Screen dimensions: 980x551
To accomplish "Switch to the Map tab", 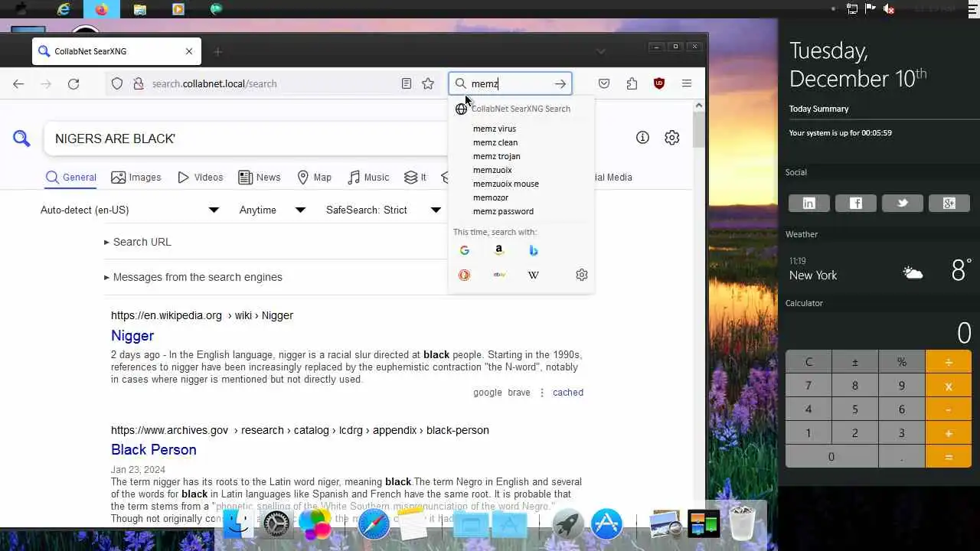I will coord(314,177).
